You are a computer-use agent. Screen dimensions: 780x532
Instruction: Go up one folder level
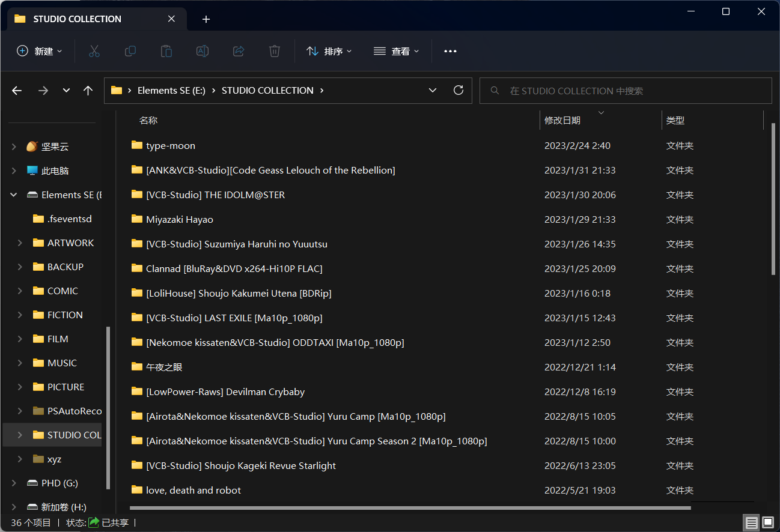[x=88, y=91]
